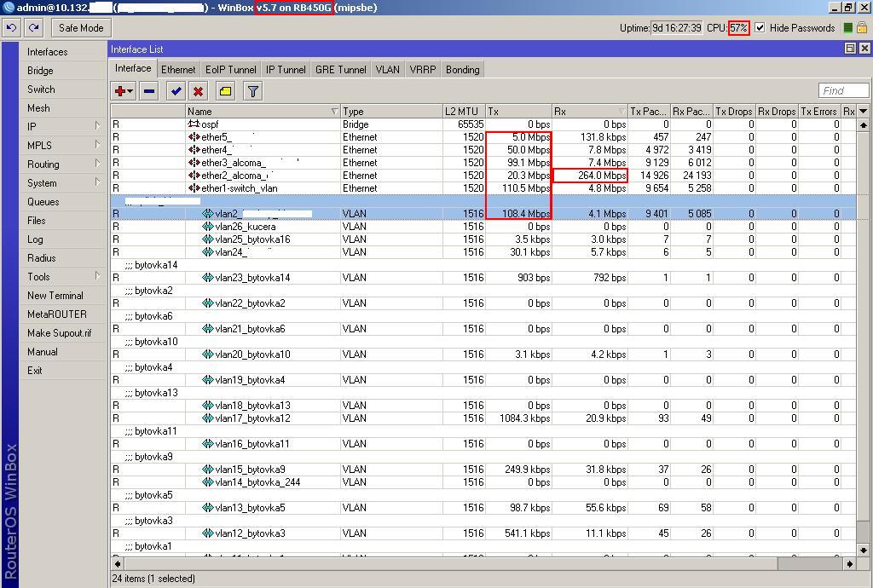Image resolution: width=873 pixels, height=588 pixels.
Task: Click the vlan17_bytovka12 VLAN icon
Action: [208, 418]
